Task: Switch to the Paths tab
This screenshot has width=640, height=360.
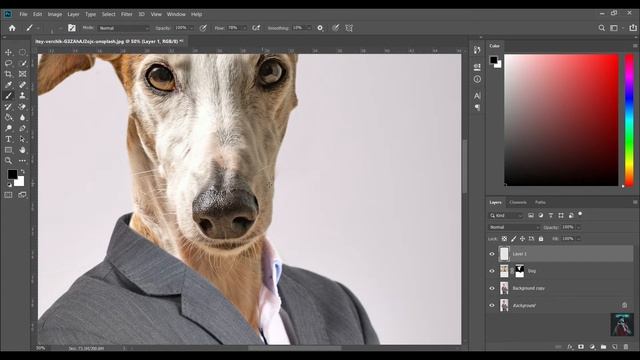Action: (x=540, y=202)
